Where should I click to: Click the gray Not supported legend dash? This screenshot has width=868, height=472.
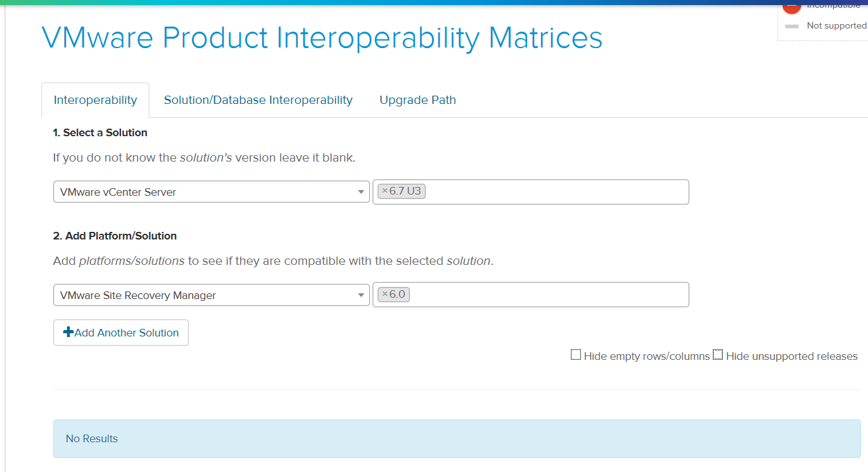point(791,26)
